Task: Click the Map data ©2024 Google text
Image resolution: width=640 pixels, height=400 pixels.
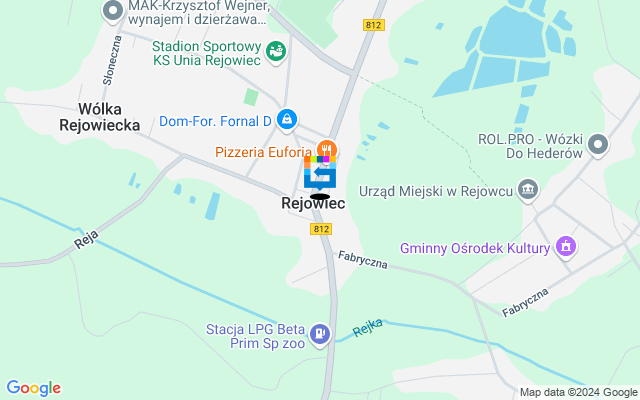Action: pyautogui.click(x=578, y=393)
